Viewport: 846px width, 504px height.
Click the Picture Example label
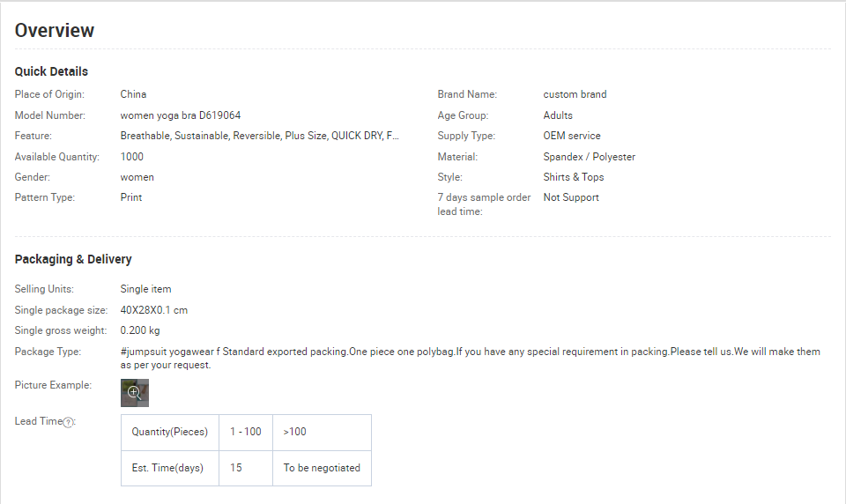click(x=53, y=385)
